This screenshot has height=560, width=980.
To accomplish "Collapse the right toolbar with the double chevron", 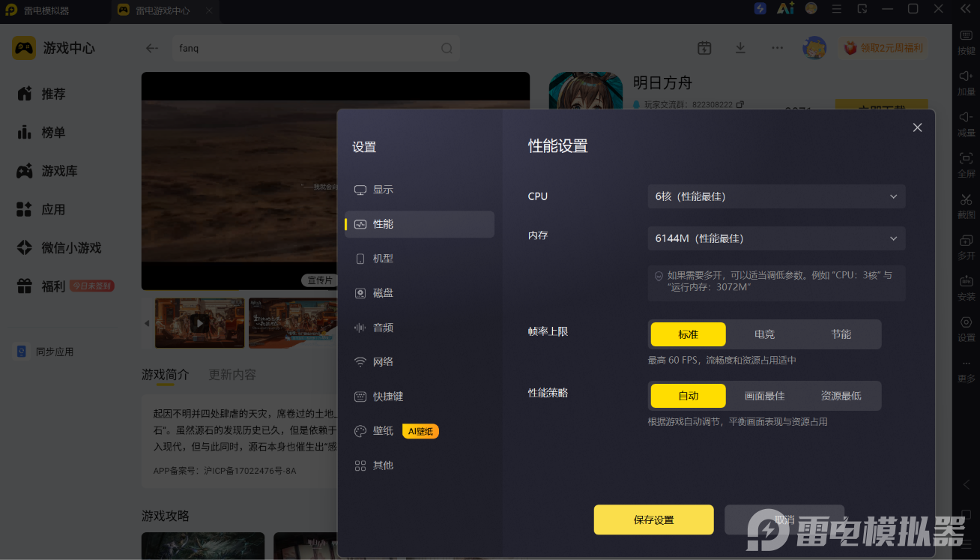I will pyautogui.click(x=966, y=9).
